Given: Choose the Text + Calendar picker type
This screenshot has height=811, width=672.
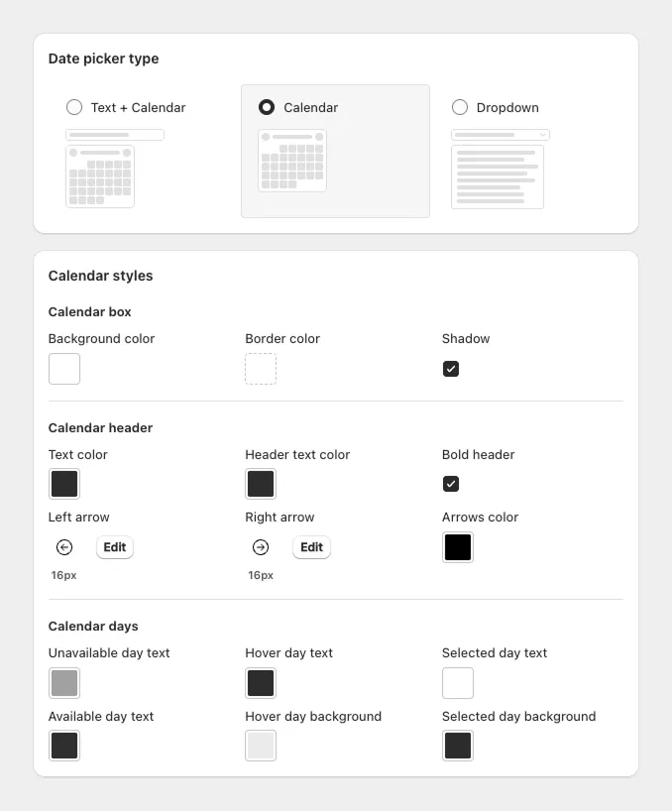Looking at the screenshot, I should (x=74, y=107).
